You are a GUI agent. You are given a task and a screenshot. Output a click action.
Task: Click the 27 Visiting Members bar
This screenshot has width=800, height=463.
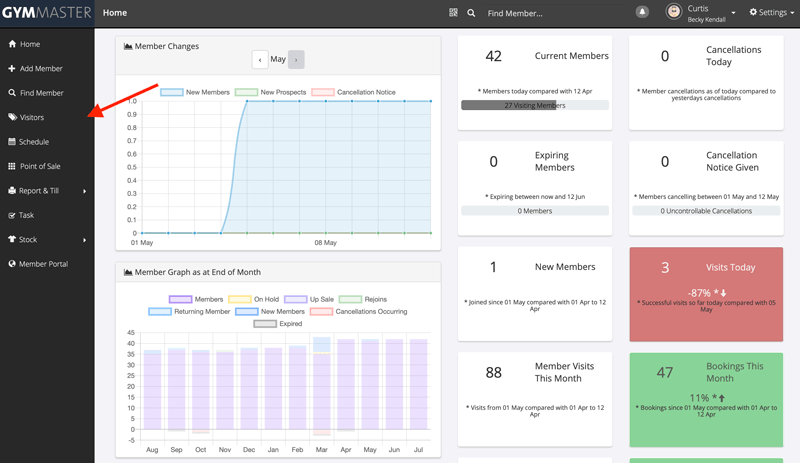[535, 105]
